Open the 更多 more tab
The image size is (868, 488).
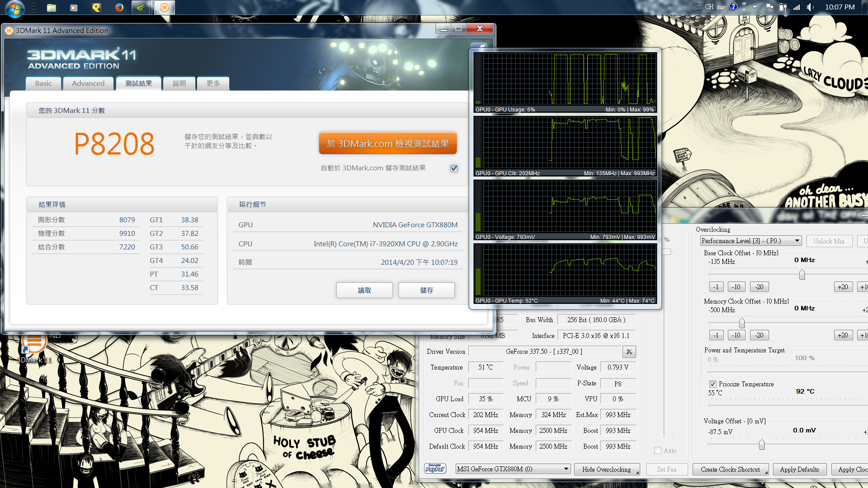213,84
